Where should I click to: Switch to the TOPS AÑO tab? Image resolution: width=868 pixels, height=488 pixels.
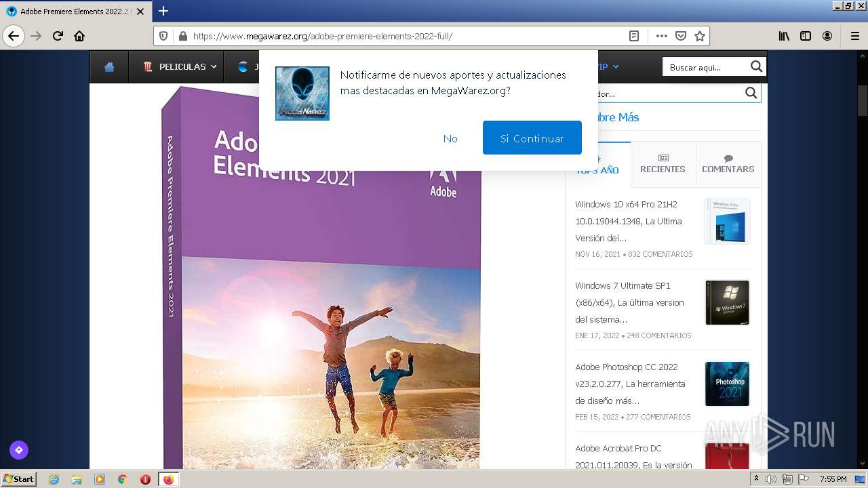click(x=597, y=165)
